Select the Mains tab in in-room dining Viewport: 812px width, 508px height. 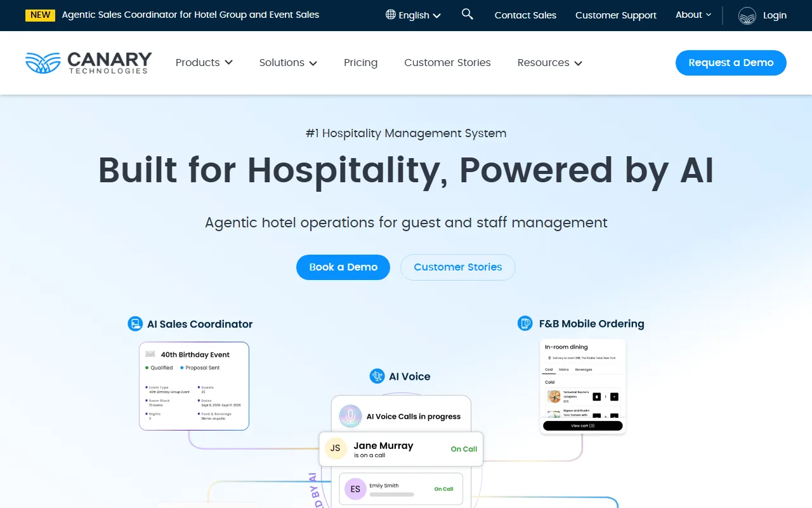(563, 370)
